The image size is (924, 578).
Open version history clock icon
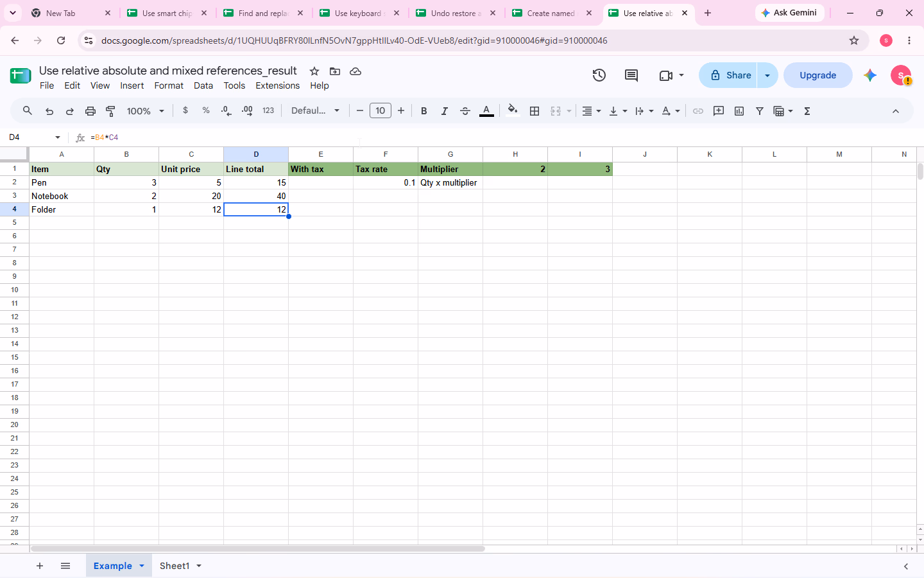pos(599,75)
